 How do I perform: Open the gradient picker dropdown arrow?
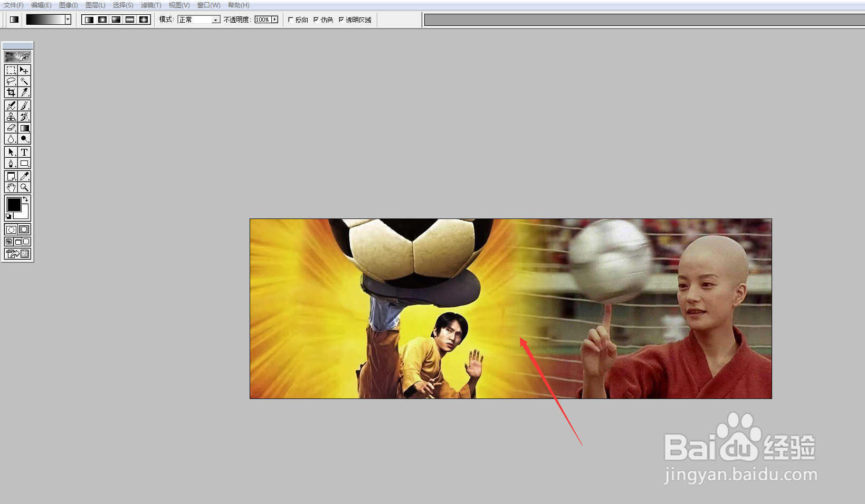[x=68, y=20]
